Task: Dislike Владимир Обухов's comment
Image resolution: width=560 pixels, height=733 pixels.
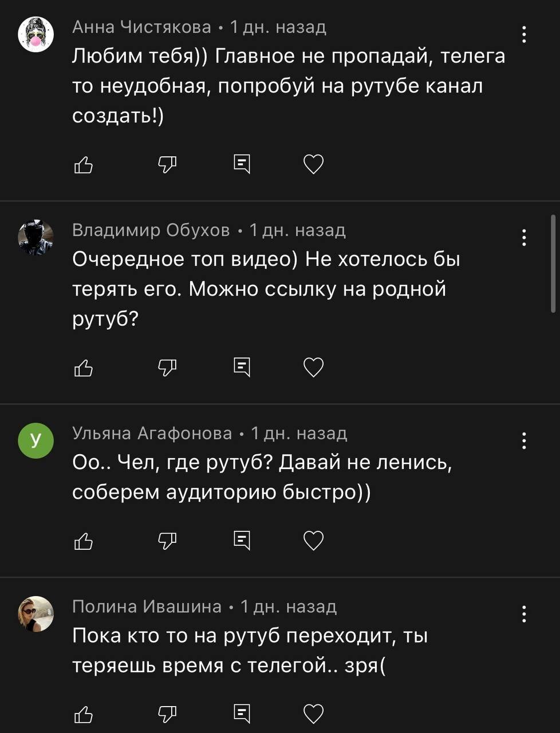Action: pyautogui.click(x=167, y=368)
